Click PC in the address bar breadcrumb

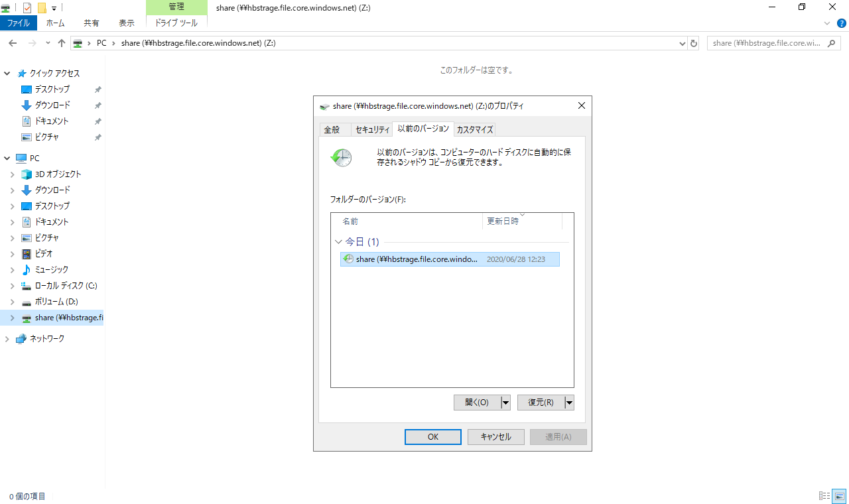point(101,43)
